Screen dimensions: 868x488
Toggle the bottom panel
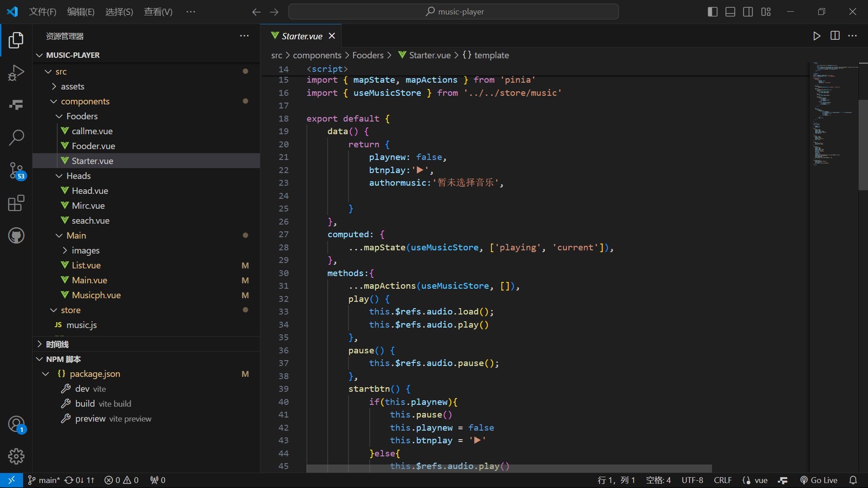730,12
